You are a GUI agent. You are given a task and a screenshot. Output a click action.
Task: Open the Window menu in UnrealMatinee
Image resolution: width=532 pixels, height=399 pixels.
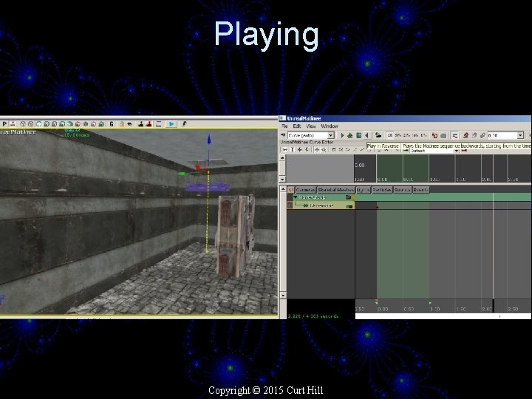coord(330,126)
